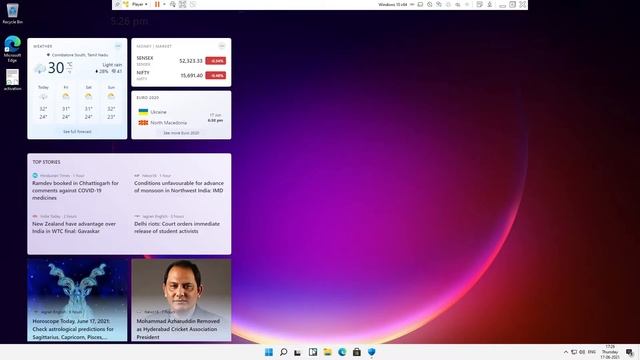Screen dimensions: 640x360
Task: Click the ENG language indicator
Action: click(591, 352)
